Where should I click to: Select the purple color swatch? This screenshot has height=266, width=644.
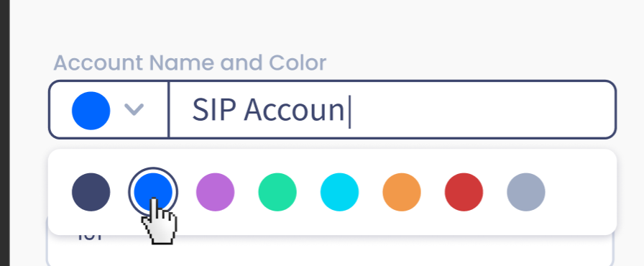[215, 192]
